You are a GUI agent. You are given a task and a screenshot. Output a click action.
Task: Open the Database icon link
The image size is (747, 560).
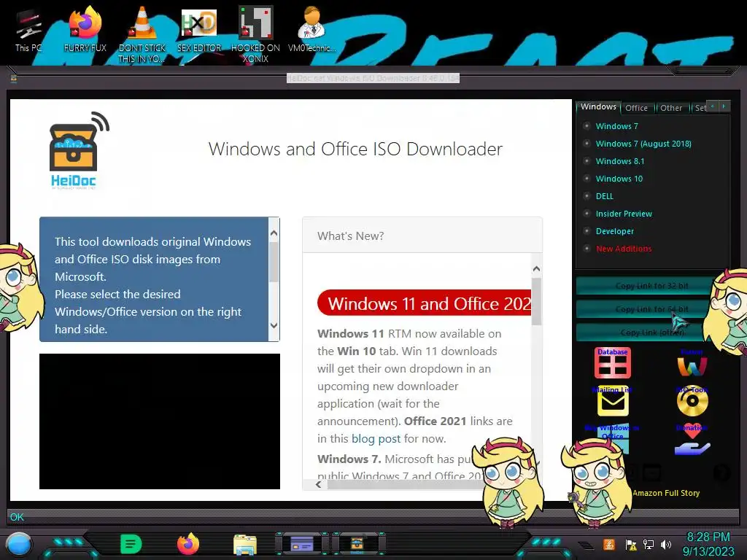tap(613, 362)
